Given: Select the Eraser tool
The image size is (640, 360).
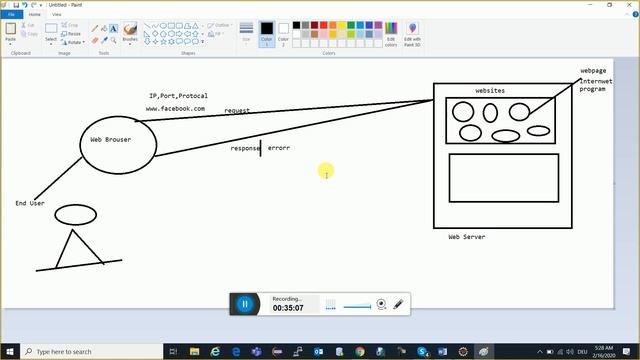Looking at the screenshot, I should [95, 40].
